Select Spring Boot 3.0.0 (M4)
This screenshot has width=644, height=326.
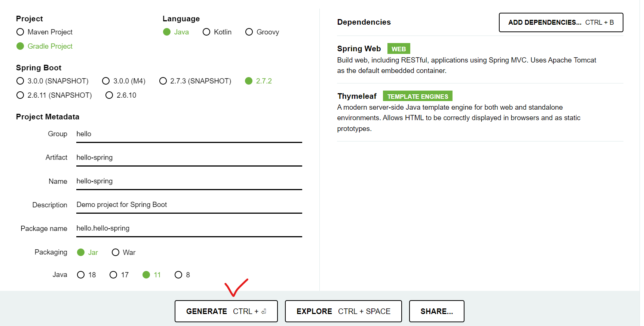click(x=106, y=81)
